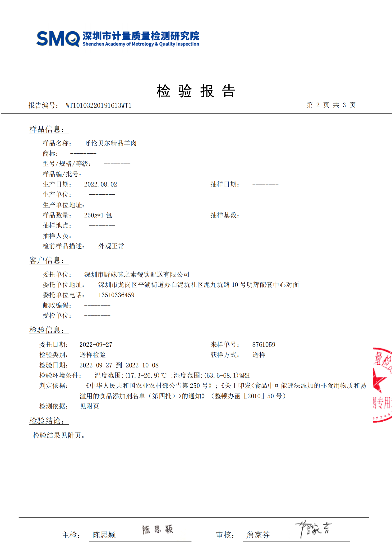Select sample description 外观正常

pos(111,246)
